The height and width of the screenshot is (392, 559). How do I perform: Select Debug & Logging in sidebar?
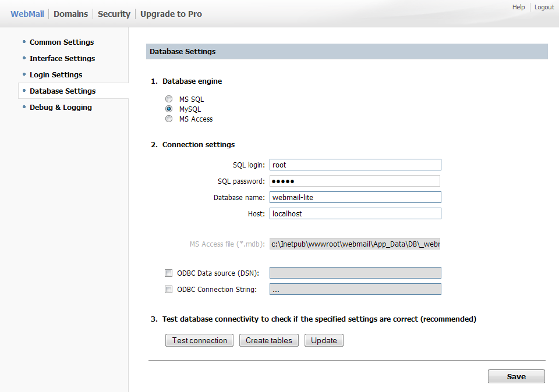coord(61,107)
